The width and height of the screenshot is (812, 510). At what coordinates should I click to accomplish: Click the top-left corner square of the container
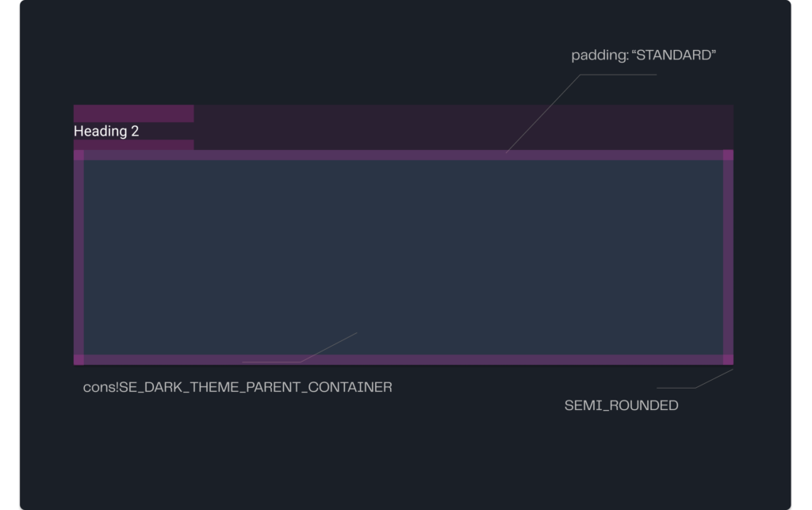coord(79,155)
